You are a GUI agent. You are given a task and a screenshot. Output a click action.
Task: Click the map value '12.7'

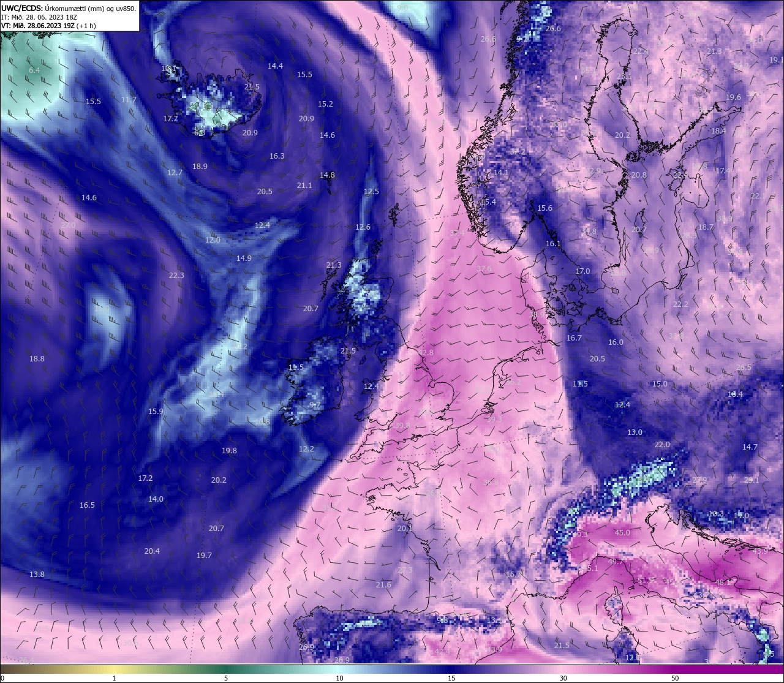175,173
